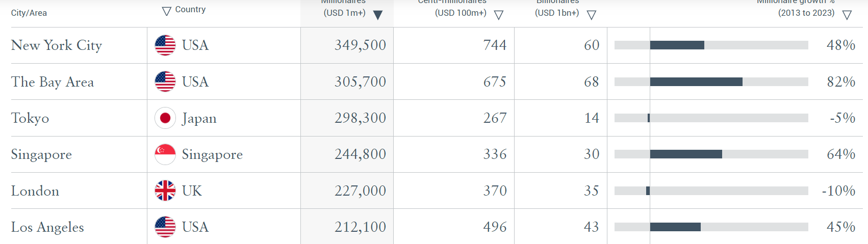868x244 pixels.
Task: Click the City/Area column header
Action: 29,13
